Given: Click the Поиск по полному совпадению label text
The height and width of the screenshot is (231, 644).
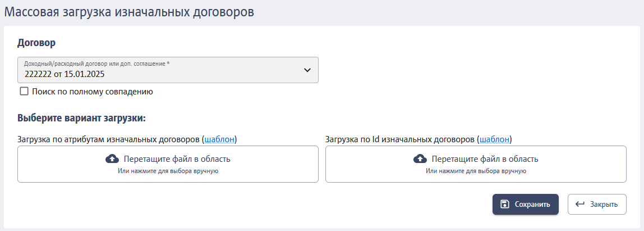Looking at the screenshot, I should [93, 92].
